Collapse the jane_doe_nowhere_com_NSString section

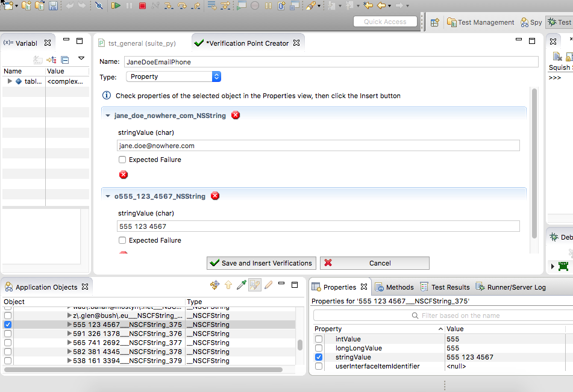point(108,116)
